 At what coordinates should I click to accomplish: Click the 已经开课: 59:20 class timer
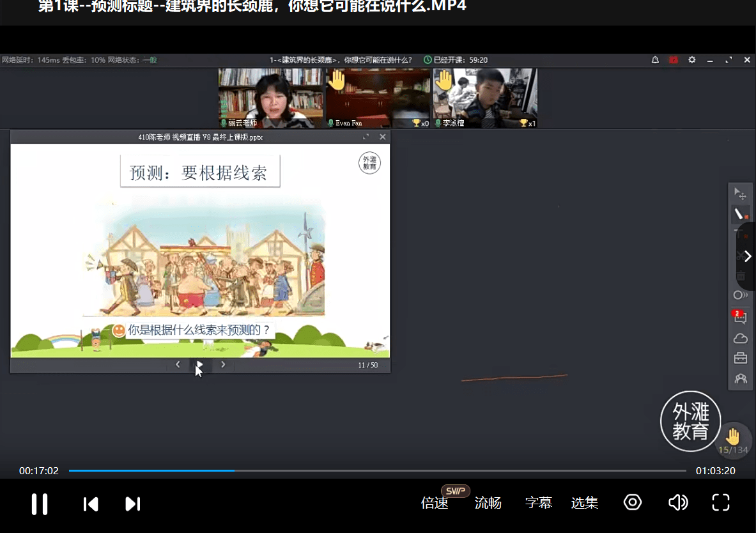(456, 60)
